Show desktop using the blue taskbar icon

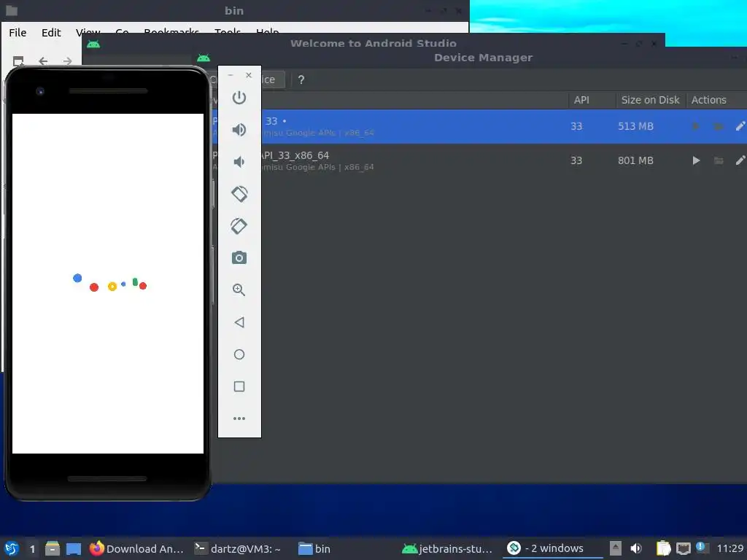pyautogui.click(x=74, y=548)
